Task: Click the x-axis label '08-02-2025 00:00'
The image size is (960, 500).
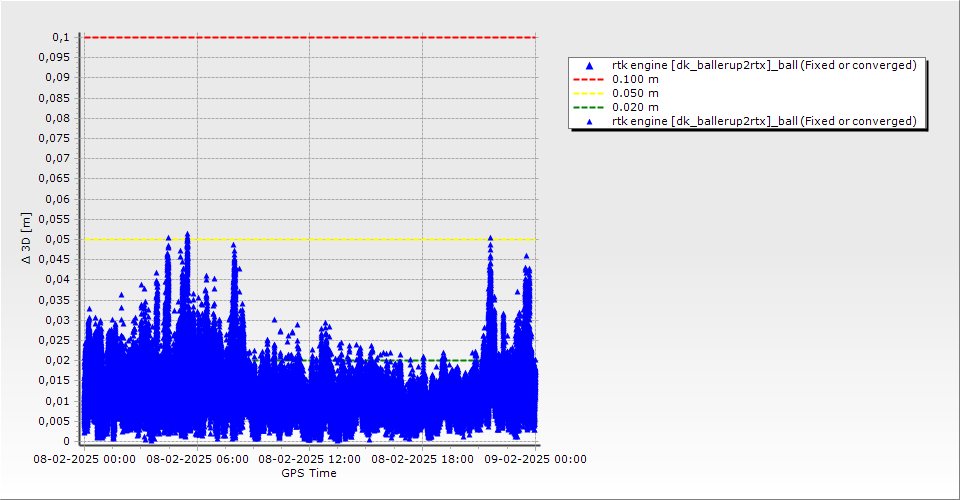Action: click(84, 459)
